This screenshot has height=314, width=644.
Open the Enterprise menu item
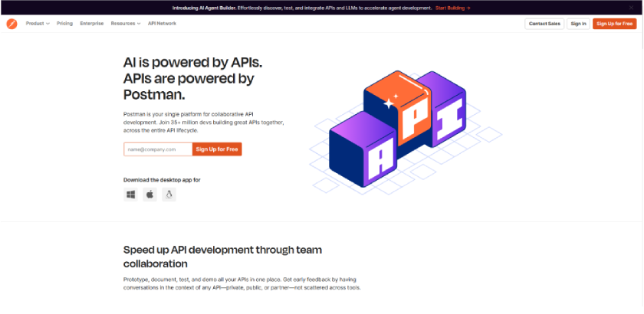click(x=92, y=24)
